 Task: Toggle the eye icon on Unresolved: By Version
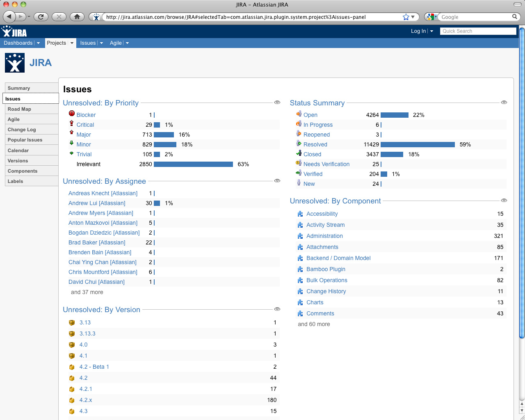click(x=277, y=309)
